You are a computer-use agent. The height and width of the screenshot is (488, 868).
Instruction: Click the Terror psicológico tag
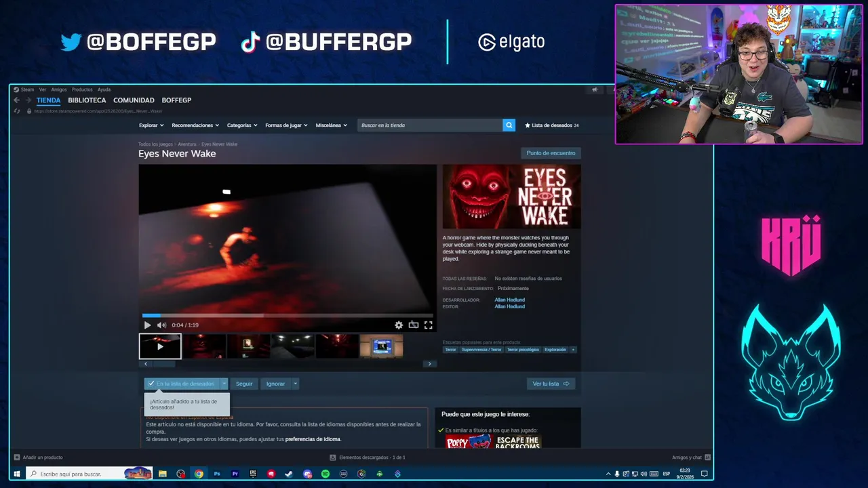(x=523, y=350)
